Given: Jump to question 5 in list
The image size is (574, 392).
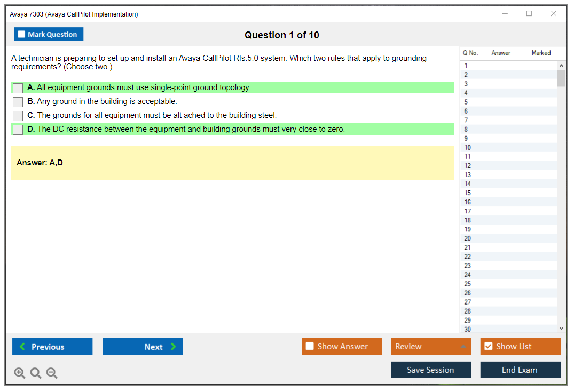Looking at the screenshot, I should 466,102.
